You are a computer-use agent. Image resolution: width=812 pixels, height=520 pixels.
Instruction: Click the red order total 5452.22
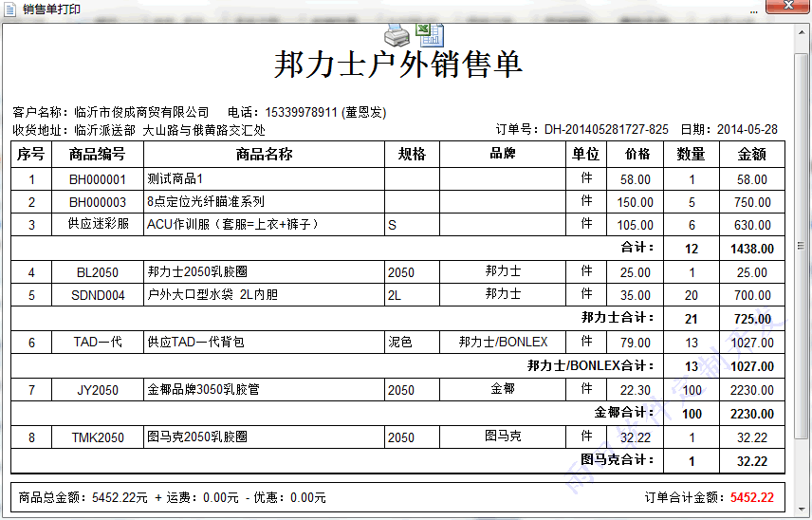coord(752,498)
